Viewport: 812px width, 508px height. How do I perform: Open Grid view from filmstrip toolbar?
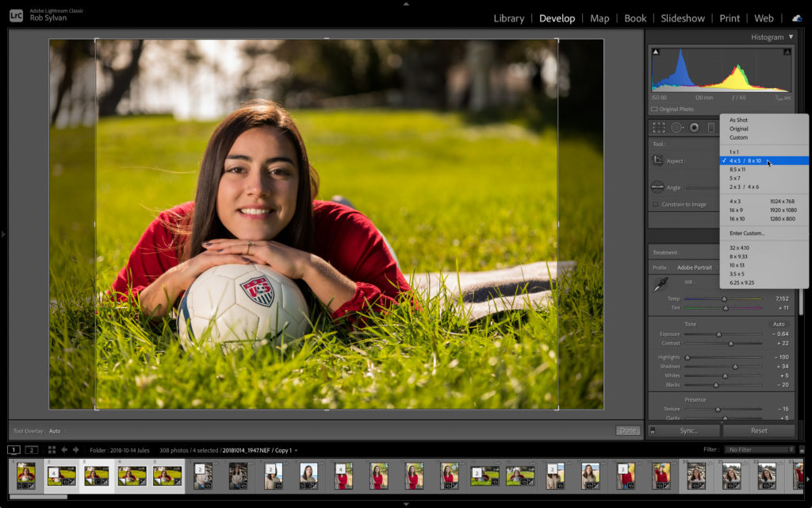coord(52,450)
